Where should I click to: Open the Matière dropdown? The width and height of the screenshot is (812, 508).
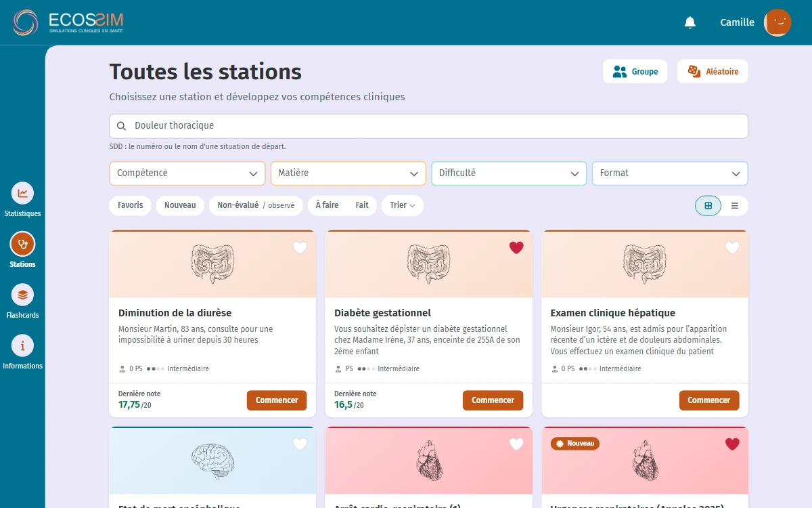click(x=348, y=173)
